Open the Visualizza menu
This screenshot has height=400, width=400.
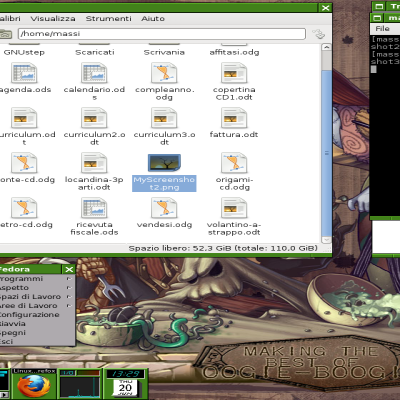(x=53, y=19)
